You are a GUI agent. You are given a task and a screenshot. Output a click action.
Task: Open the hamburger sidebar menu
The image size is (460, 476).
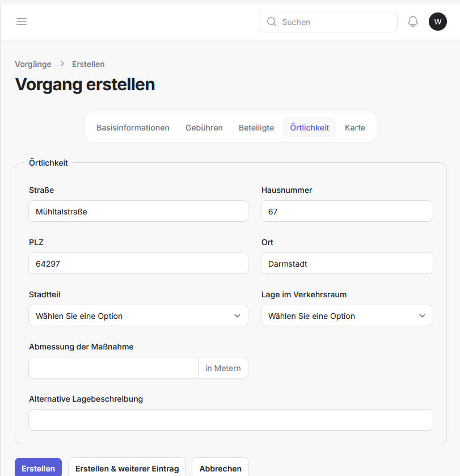point(22,22)
